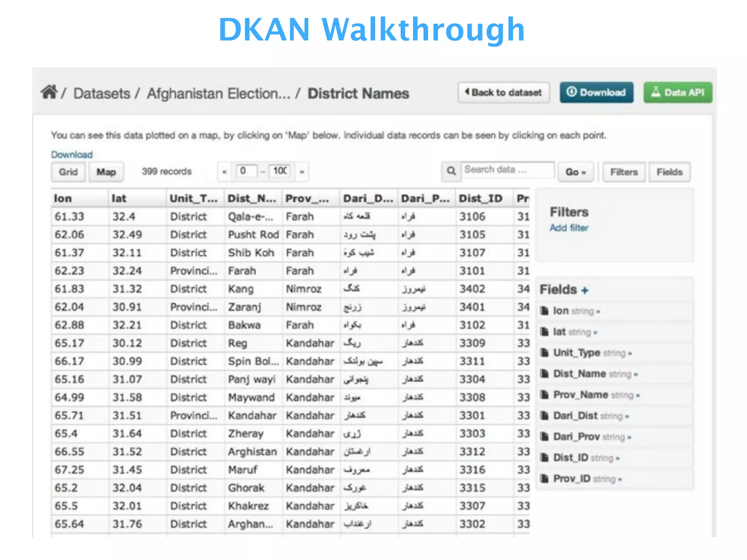Select the Pusht Rod district cell
Image resolution: width=747 pixels, height=560 pixels.
pyautogui.click(x=253, y=234)
